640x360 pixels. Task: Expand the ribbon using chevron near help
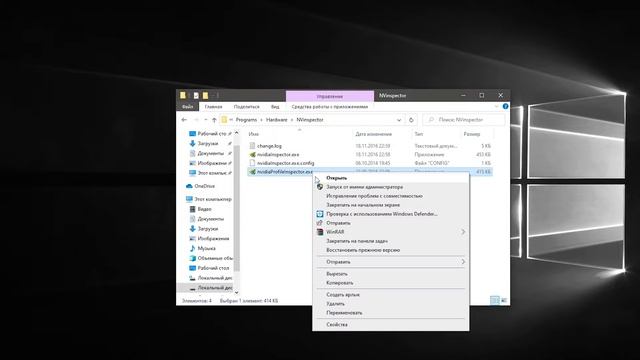[496, 106]
